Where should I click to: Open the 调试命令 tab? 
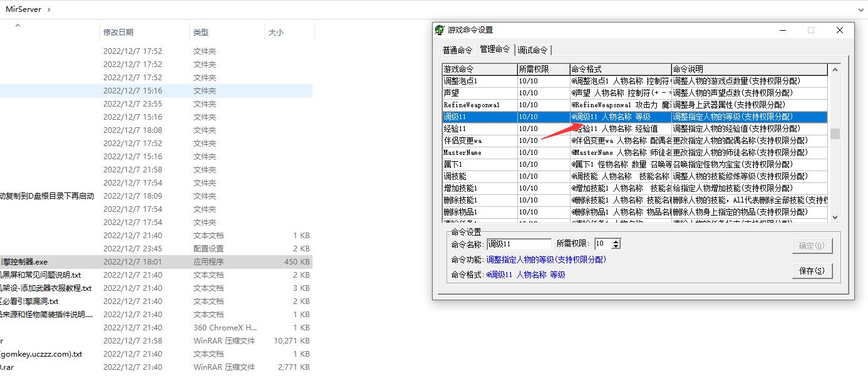(532, 50)
